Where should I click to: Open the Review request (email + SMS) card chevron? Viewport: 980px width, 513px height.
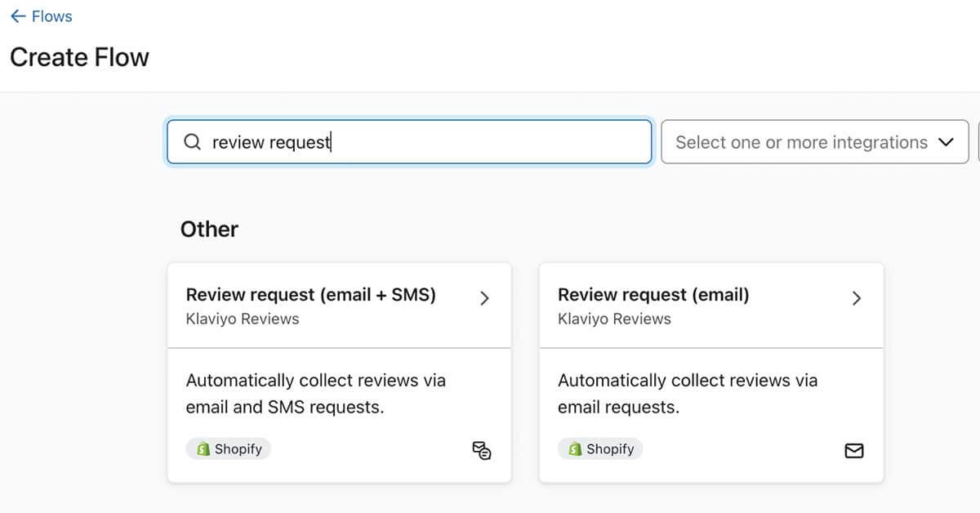(484, 298)
